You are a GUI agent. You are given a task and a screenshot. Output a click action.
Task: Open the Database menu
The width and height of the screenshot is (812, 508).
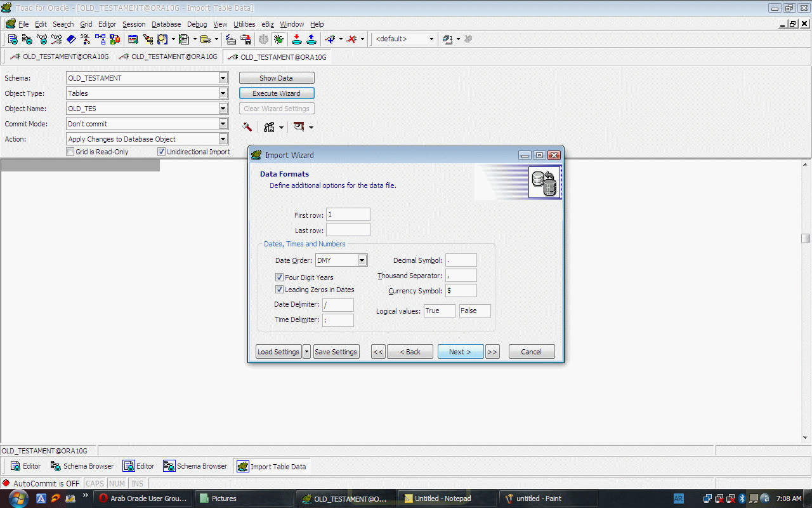[166, 24]
